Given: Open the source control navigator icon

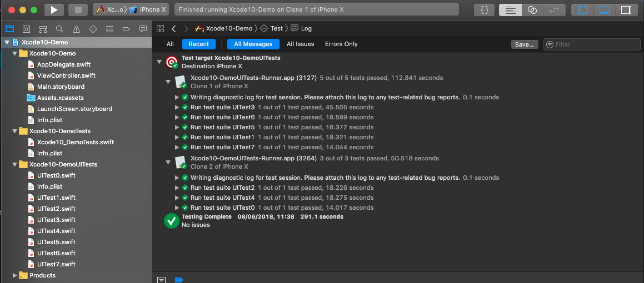Looking at the screenshot, I should point(26,29).
